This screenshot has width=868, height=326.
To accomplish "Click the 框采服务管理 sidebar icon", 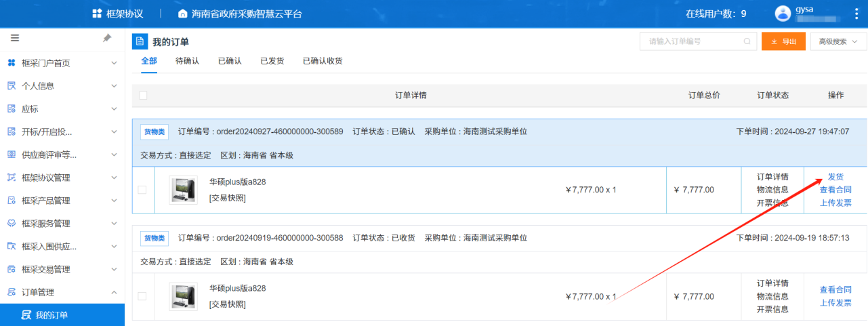I will 11,223.
